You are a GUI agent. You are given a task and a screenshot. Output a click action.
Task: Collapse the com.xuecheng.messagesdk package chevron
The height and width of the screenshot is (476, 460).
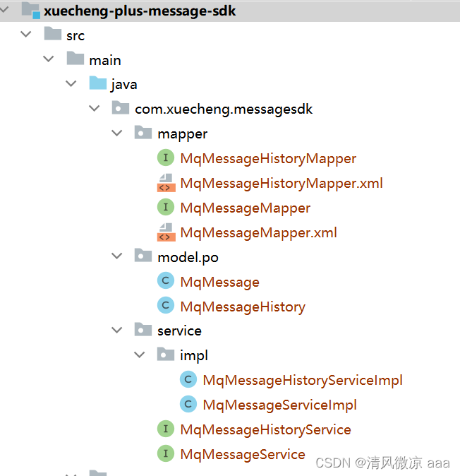[95, 108]
